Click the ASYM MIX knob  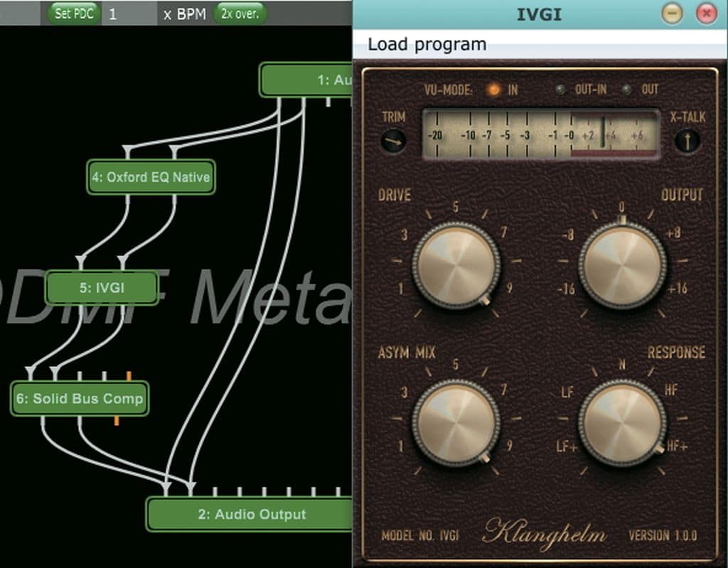[456, 422]
